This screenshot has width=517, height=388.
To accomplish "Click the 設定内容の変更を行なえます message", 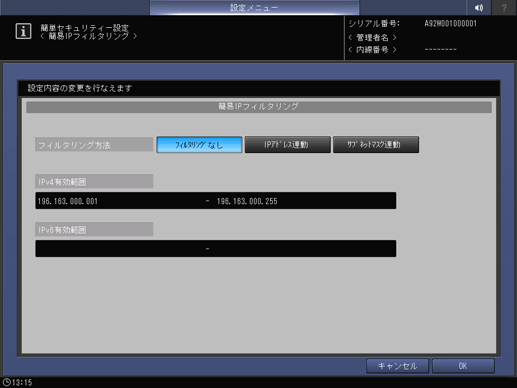I will coord(80,88).
